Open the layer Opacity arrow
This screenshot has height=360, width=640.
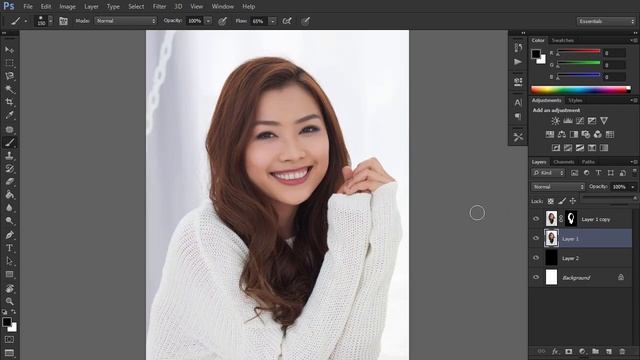pos(633,187)
